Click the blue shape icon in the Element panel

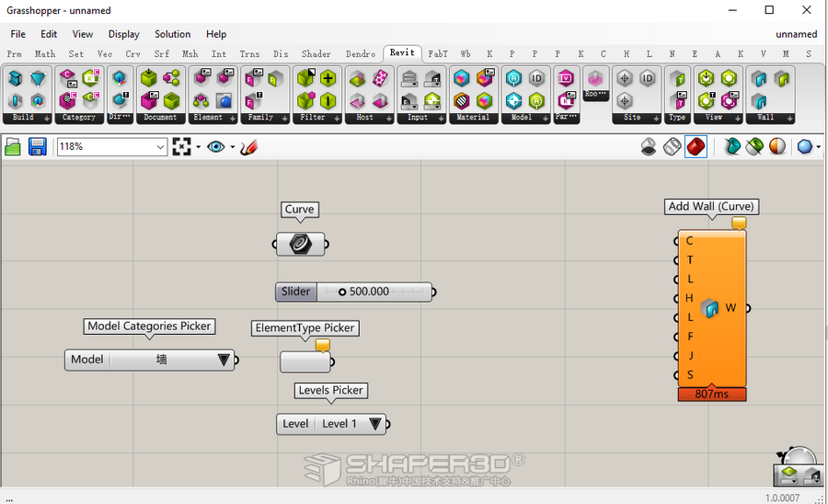point(224,100)
